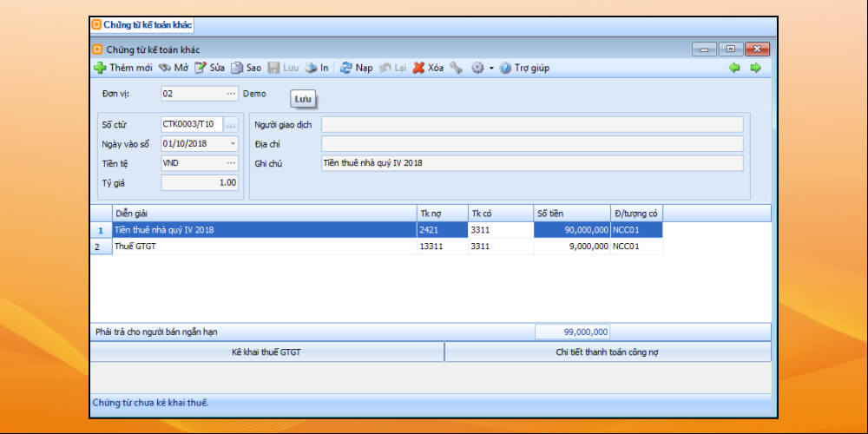Click the In (print) printer icon
The image size is (868, 434).
[x=311, y=68]
